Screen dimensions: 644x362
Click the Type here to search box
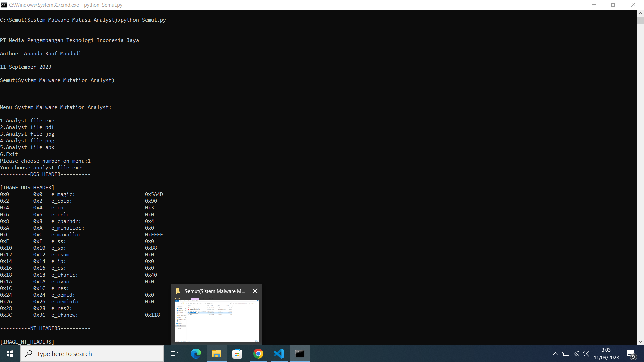(92, 354)
